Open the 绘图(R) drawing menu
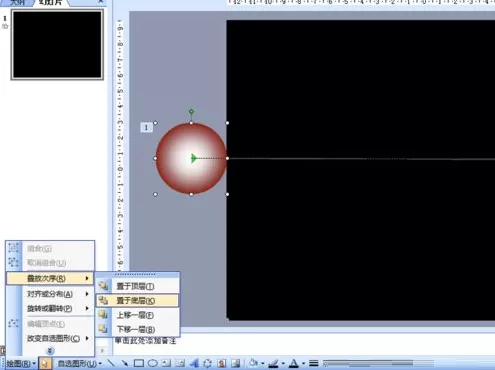495x370 pixels. point(20,363)
